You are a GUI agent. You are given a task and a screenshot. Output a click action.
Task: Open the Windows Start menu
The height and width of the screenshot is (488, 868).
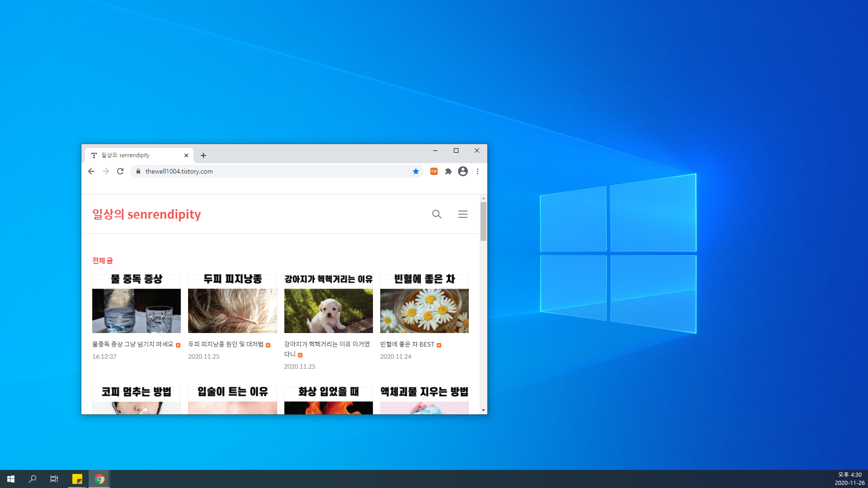11,479
